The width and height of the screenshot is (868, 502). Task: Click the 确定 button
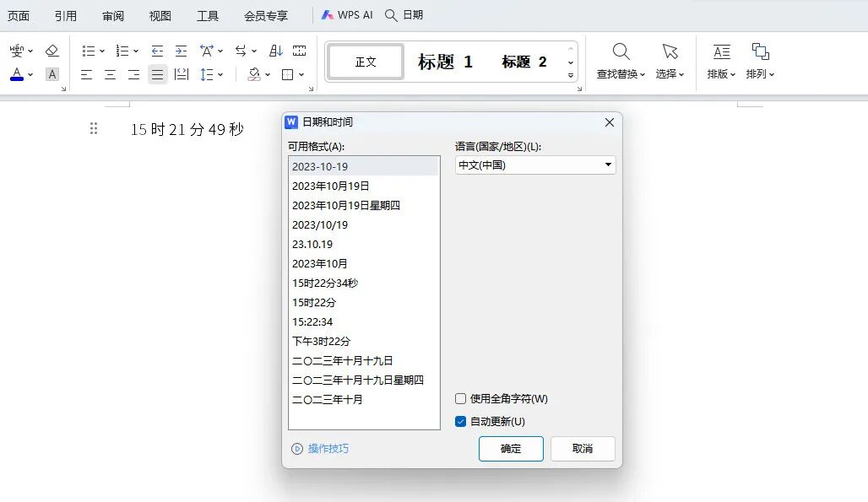point(511,448)
